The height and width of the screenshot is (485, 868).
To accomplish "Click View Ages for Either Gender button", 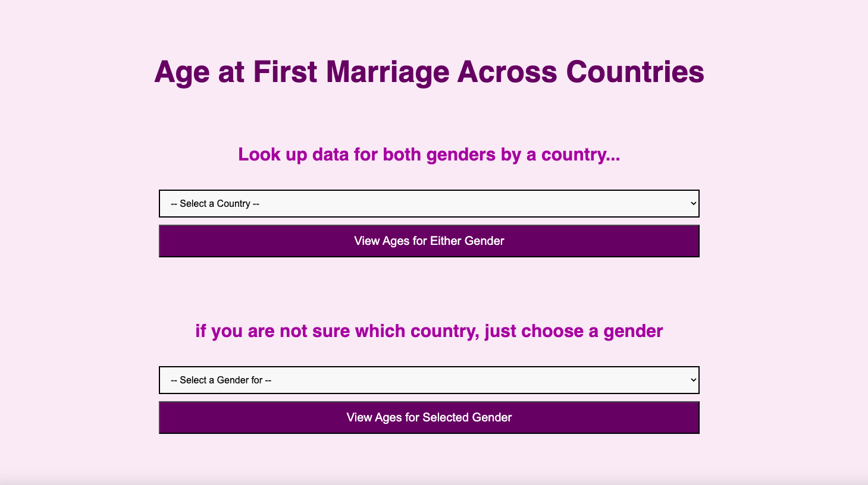I will pyautogui.click(x=429, y=241).
